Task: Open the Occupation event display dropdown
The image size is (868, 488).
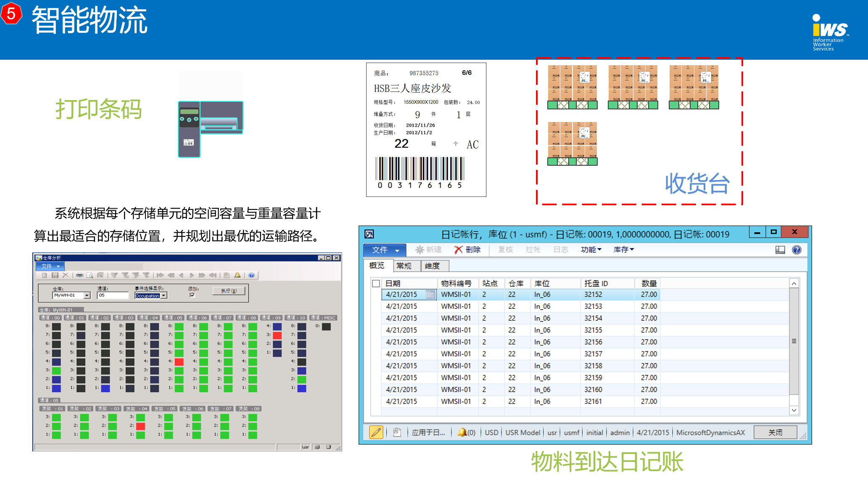Action: tap(151, 296)
